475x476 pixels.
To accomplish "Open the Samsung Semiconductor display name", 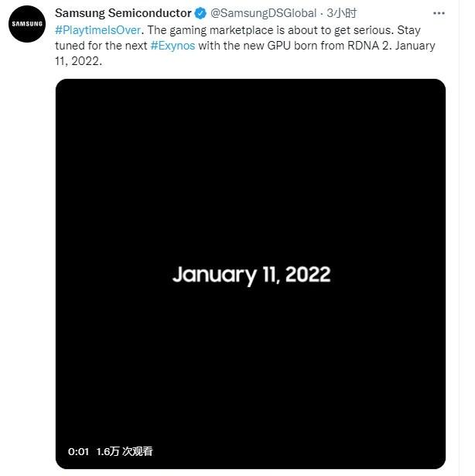I will [123, 13].
